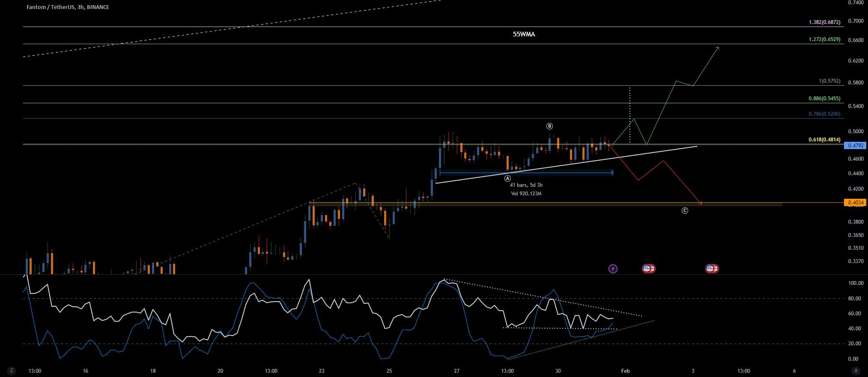Select the '41 bars, 5d 3h' measurement text
Viewport: 868px width, 377px height.
point(526,185)
